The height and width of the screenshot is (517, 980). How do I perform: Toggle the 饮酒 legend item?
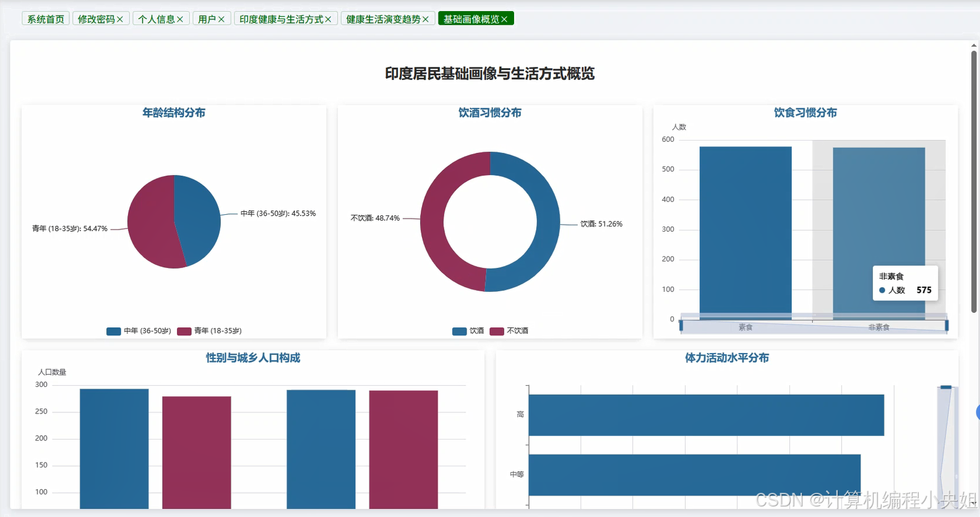[468, 331]
